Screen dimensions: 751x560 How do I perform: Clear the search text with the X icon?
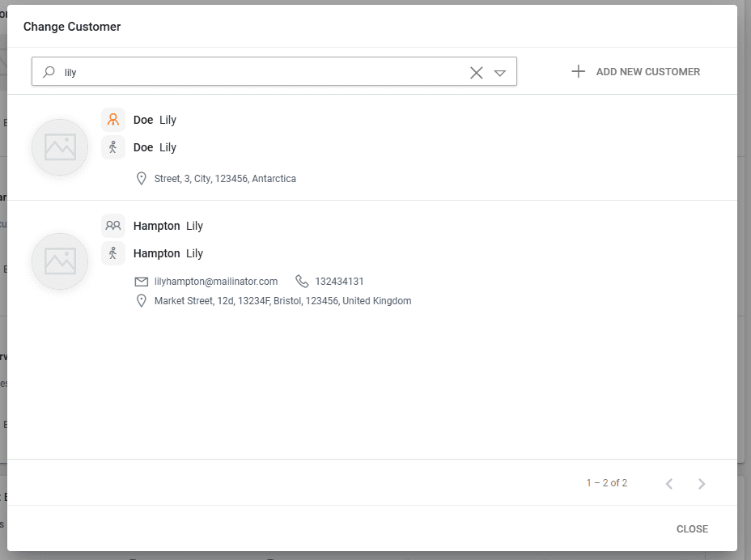[477, 73]
